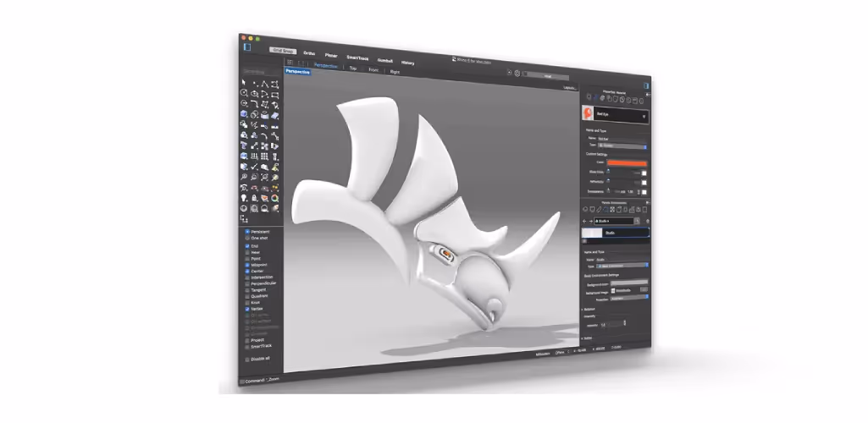Uncheck the End object snap

pyautogui.click(x=247, y=246)
